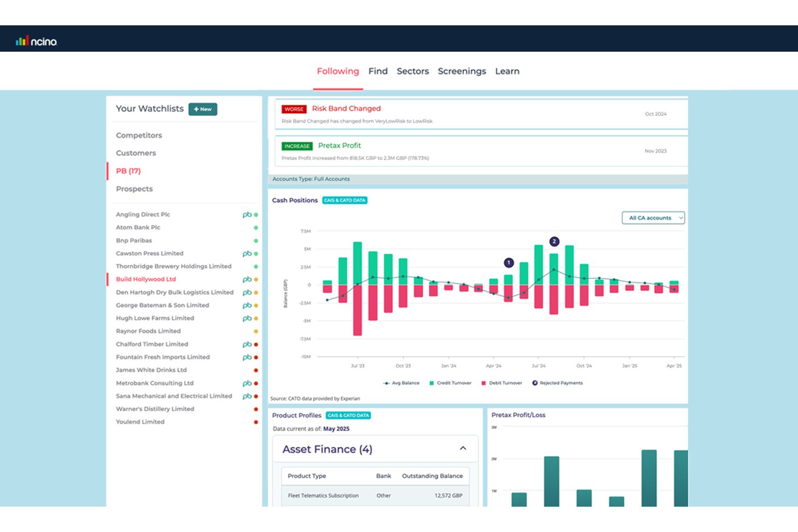This screenshot has width=798, height=532.
Task: Toggle Credit Turnover series in legend
Action: 450,383
